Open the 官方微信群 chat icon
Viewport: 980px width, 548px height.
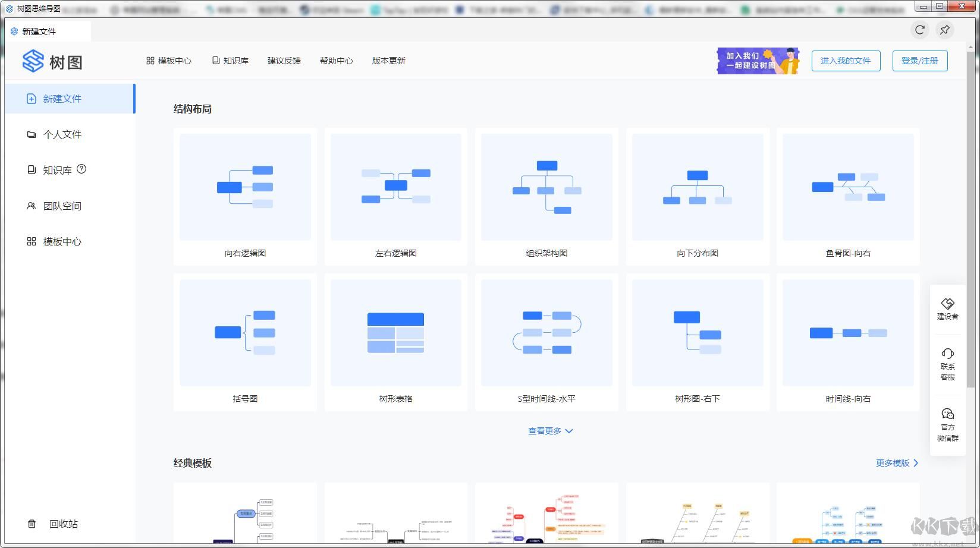[x=948, y=414]
